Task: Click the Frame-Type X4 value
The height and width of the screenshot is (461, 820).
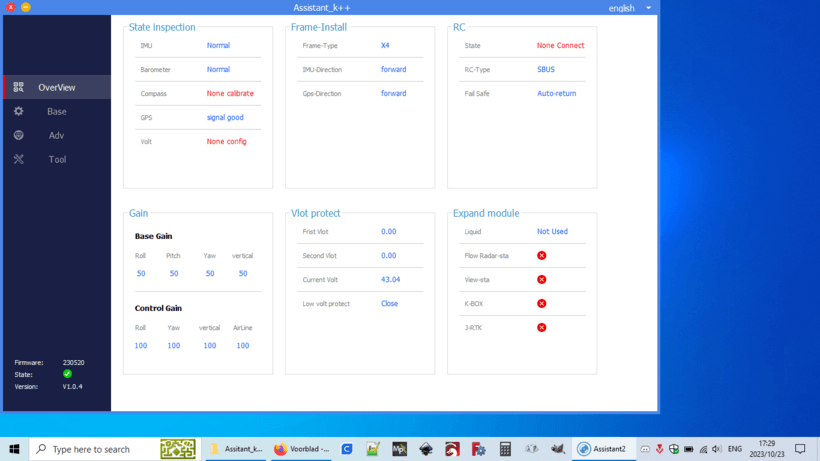Action: pyautogui.click(x=385, y=46)
